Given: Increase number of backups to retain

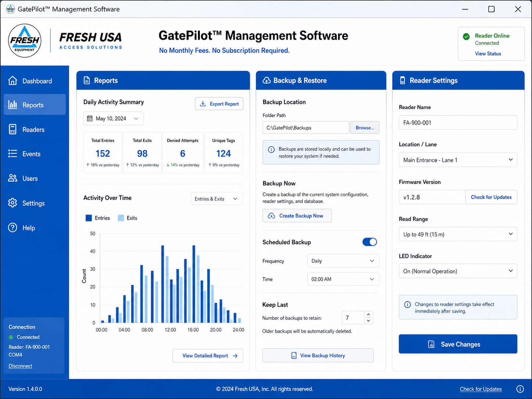Looking at the screenshot, I should tap(369, 314).
